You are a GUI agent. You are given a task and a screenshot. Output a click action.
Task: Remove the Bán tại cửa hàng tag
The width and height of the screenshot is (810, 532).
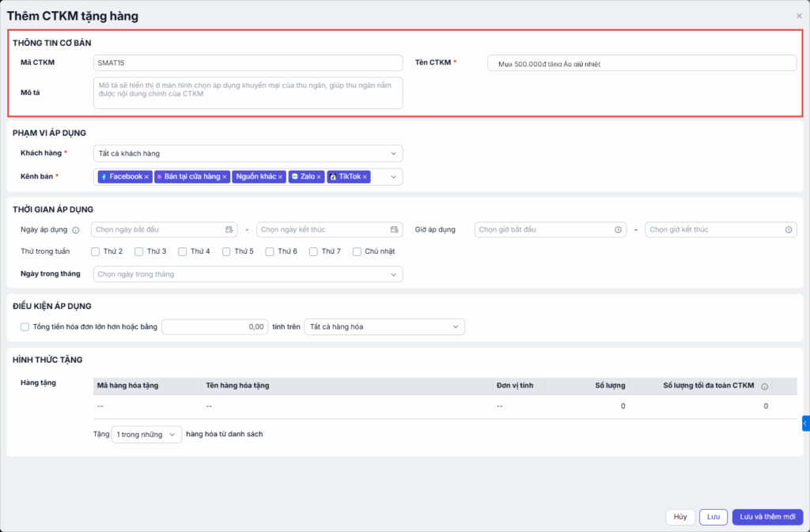pos(225,177)
